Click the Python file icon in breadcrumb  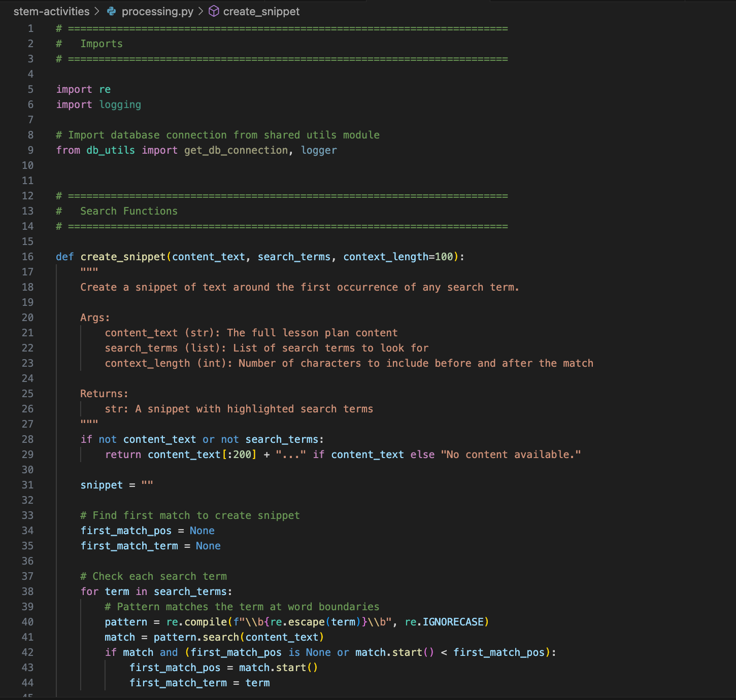pyautogui.click(x=111, y=11)
